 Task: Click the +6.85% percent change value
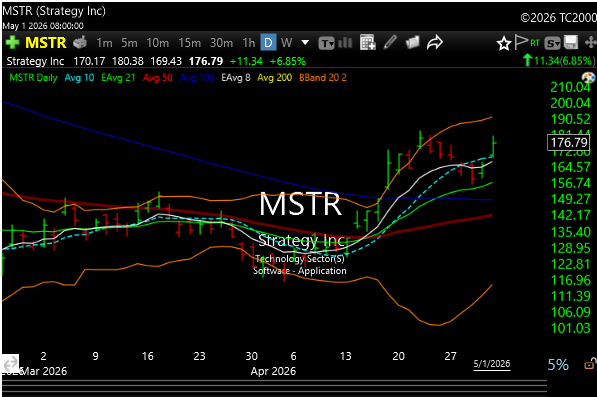[287, 61]
